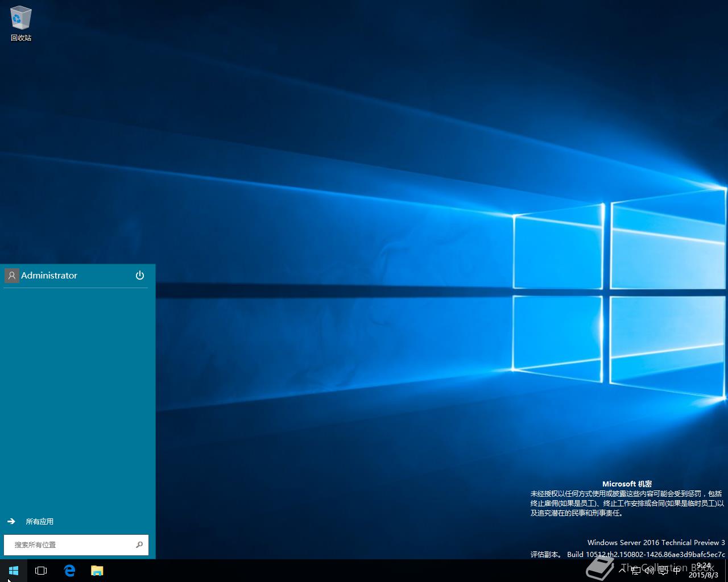Open the volume speaker tray icon
Viewport: 728px width, 582px height.
[650, 571]
